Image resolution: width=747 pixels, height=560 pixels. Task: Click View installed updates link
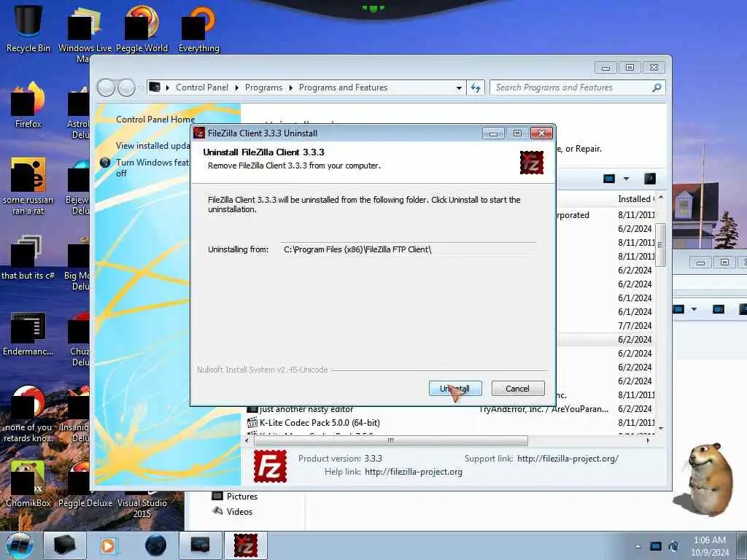pyautogui.click(x=152, y=146)
